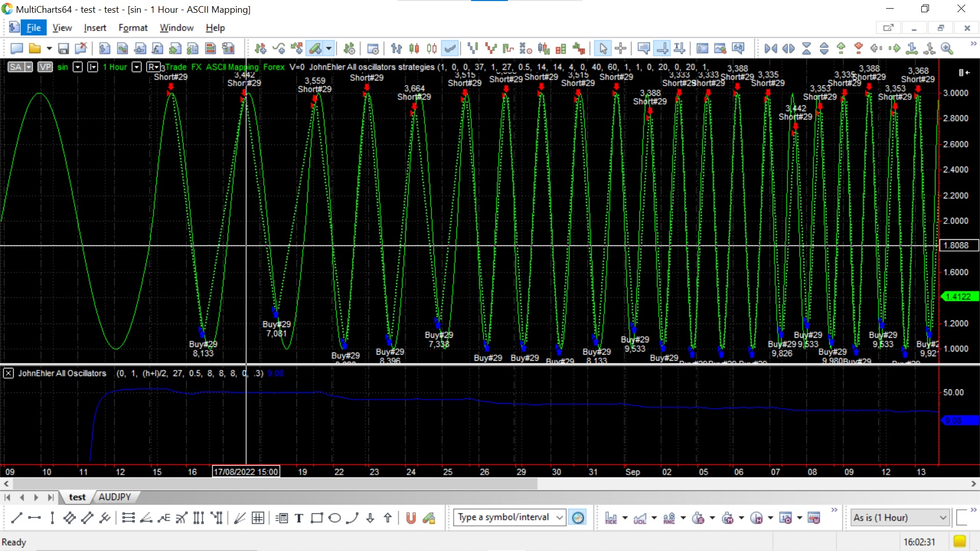The image size is (980, 551).
Task: Toggle the VP volume profile button
Action: (45, 67)
